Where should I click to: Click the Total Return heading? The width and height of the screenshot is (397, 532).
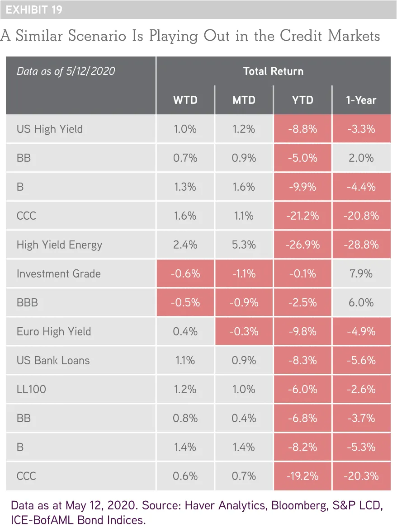(273, 71)
